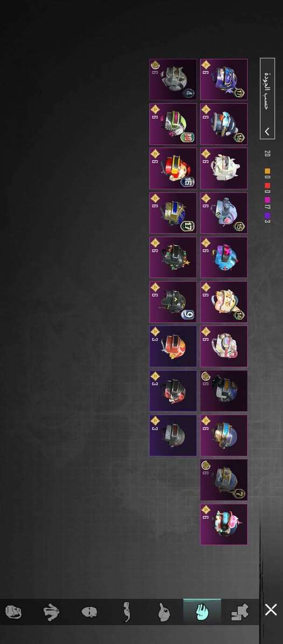The width and height of the screenshot is (283, 644).
Task: Pick the gold and blue helmet with badge 7
Action: coord(224,480)
